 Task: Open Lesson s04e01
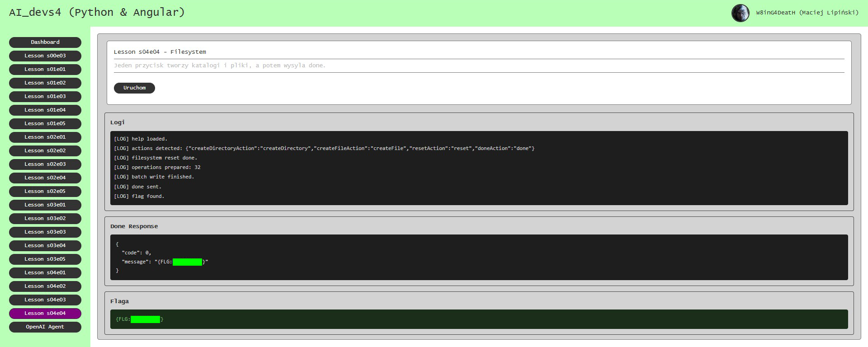tap(45, 272)
